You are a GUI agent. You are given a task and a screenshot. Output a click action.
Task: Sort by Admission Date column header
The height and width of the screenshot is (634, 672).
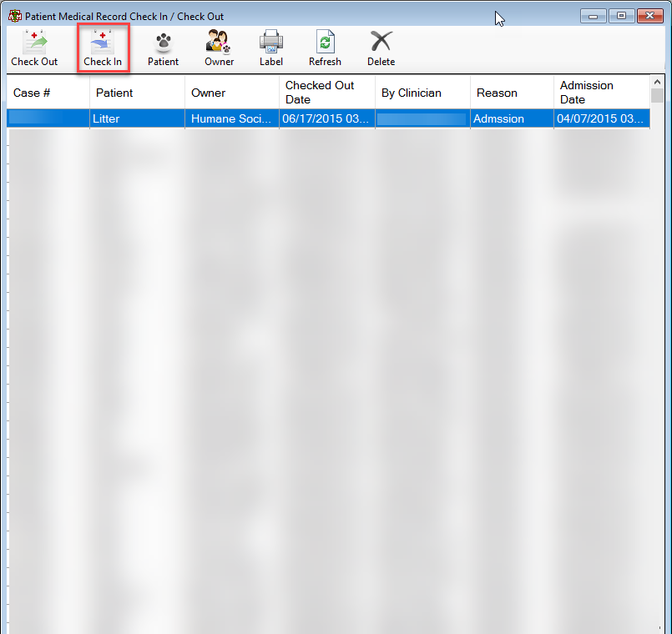[x=602, y=93]
